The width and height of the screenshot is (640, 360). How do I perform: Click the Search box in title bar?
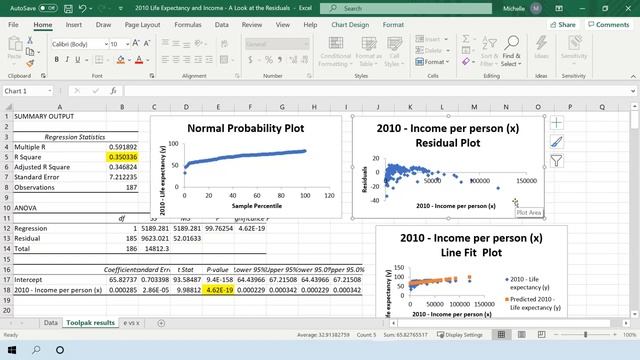click(x=406, y=8)
